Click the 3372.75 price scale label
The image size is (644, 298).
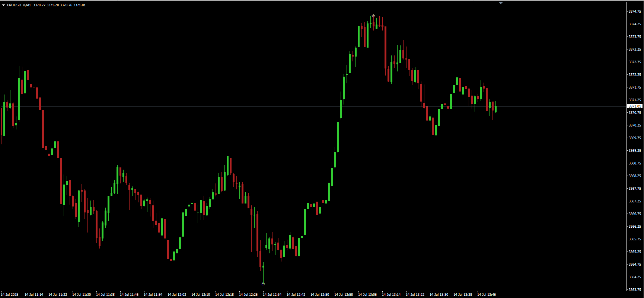click(635, 62)
